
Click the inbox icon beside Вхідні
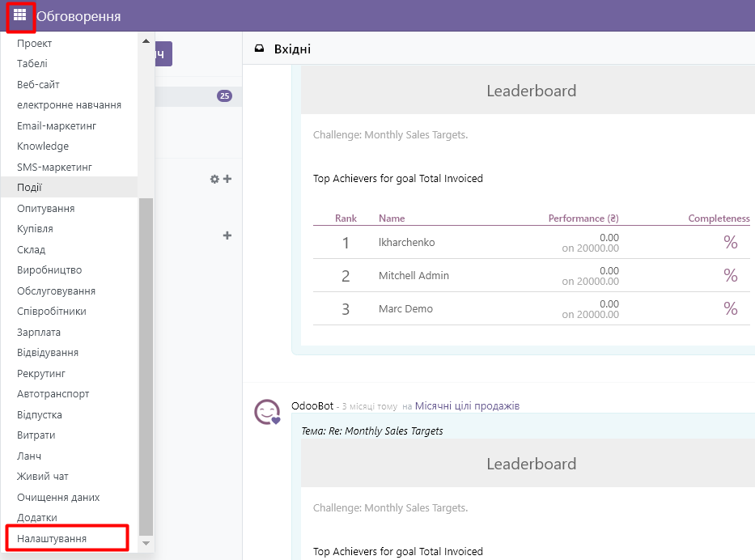[x=259, y=49]
